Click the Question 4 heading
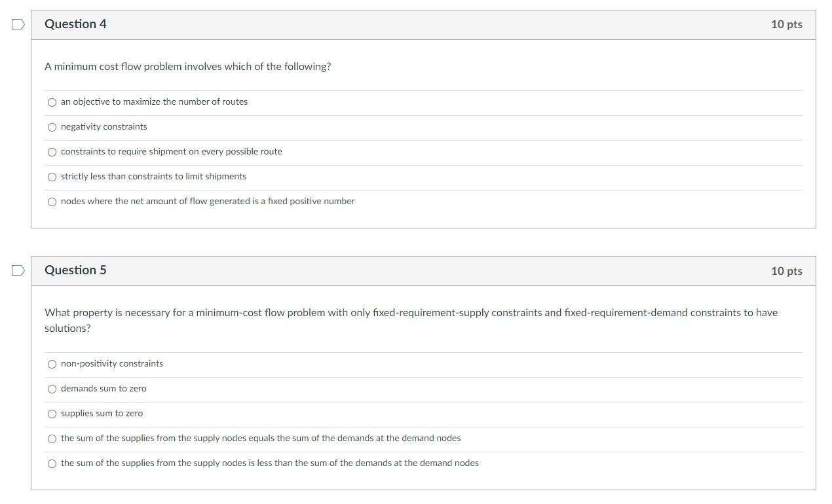This screenshot has height=504, width=832. 75,24
